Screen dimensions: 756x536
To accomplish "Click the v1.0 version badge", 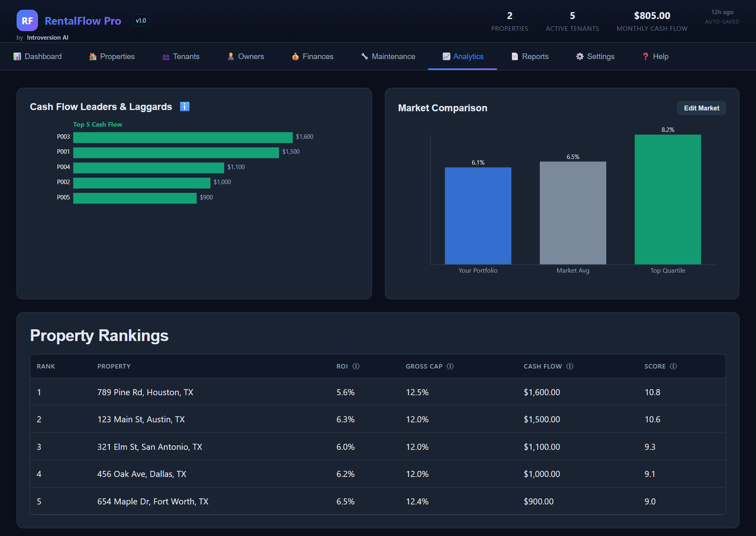I will (141, 20).
